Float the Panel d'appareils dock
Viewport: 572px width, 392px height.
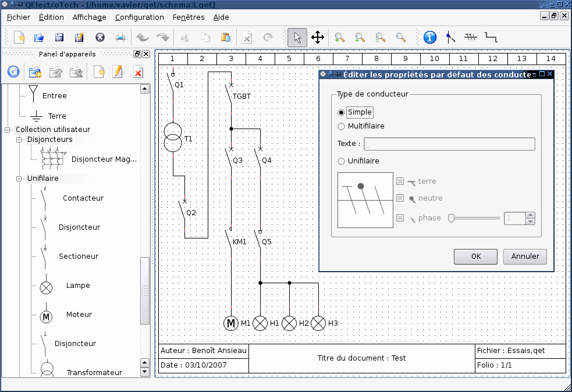(x=137, y=54)
